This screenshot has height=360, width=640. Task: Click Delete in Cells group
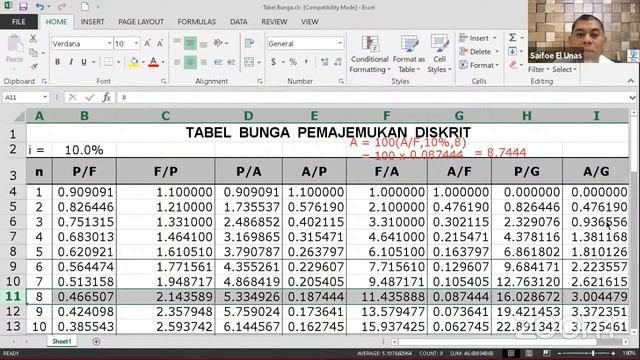[479, 52]
